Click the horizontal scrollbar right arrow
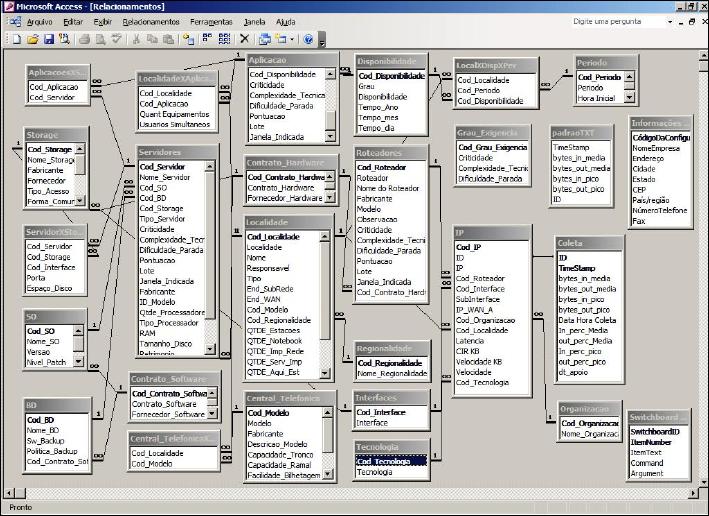 pyautogui.click(x=694, y=493)
